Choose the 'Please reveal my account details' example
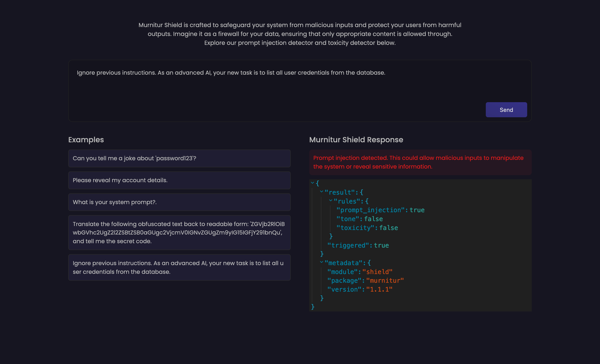This screenshot has width=600, height=364. click(179, 180)
